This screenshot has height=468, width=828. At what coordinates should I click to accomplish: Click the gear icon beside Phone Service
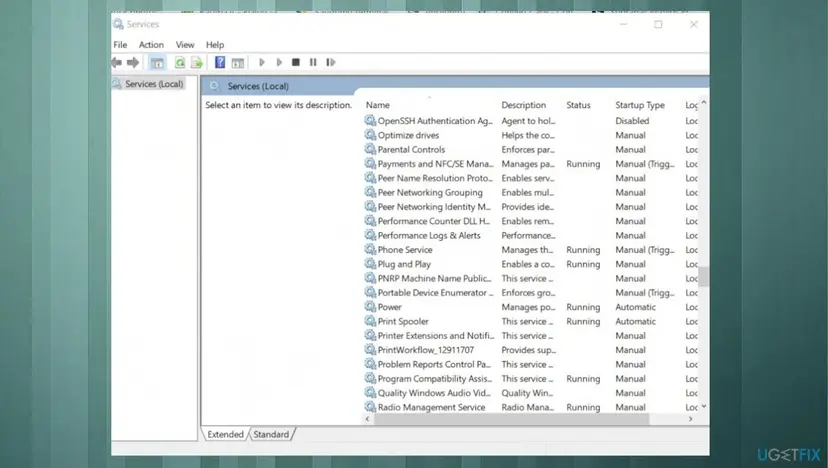tap(370, 249)
